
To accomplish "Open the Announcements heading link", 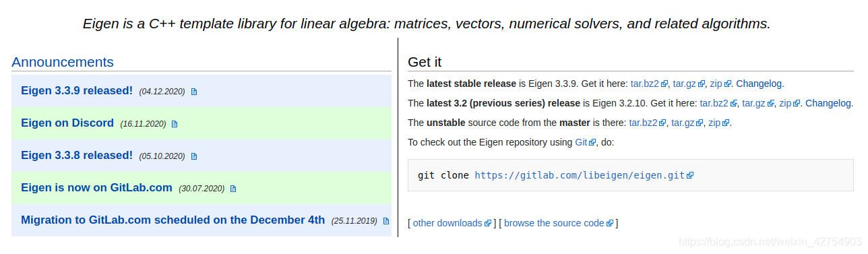I will (x=63, y=63).
